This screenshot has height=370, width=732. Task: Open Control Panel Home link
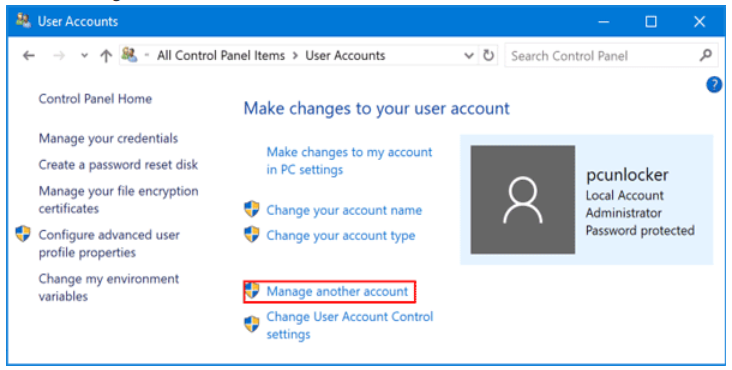(x=95, y=99)
